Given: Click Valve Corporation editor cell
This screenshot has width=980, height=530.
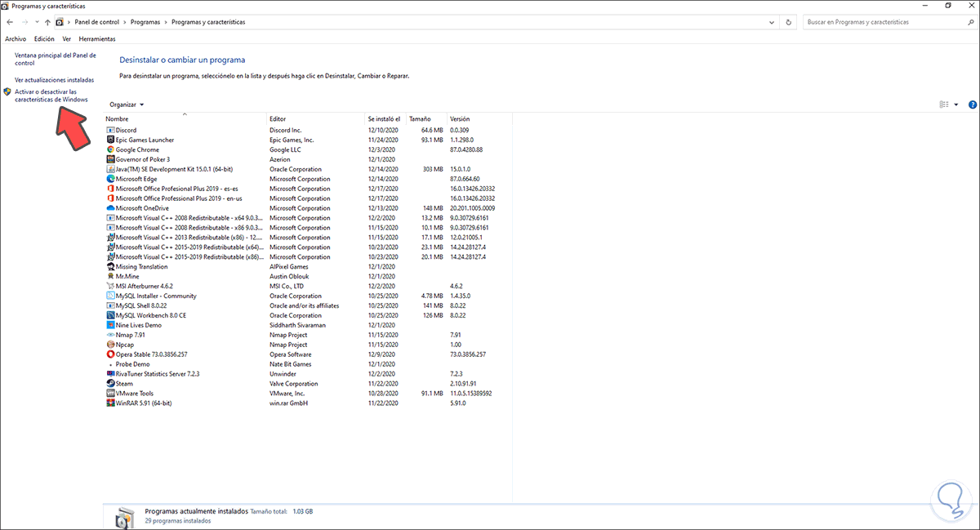Looking at the screenshot, I should coord(294,384).
